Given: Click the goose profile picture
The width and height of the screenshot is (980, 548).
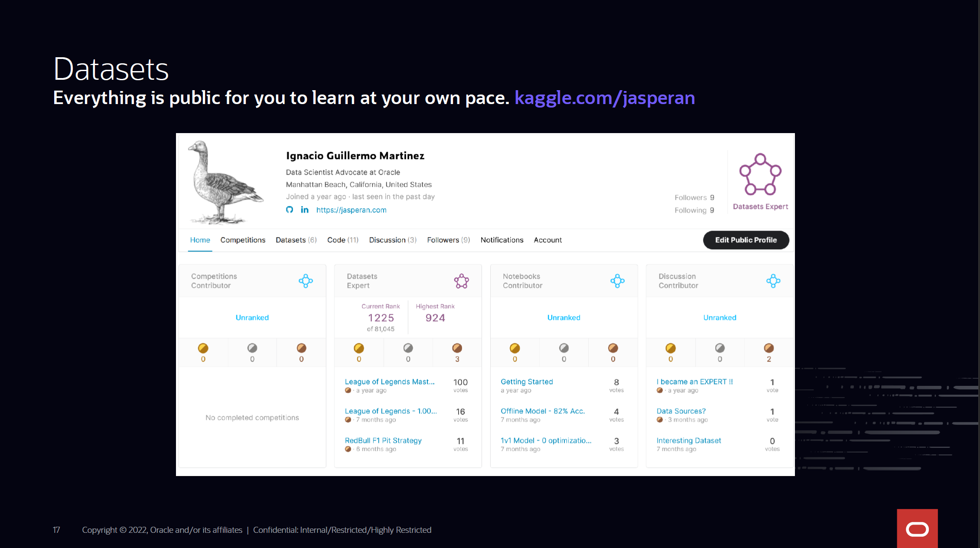Looking at the screenshot, I should [x=225, y=182].
